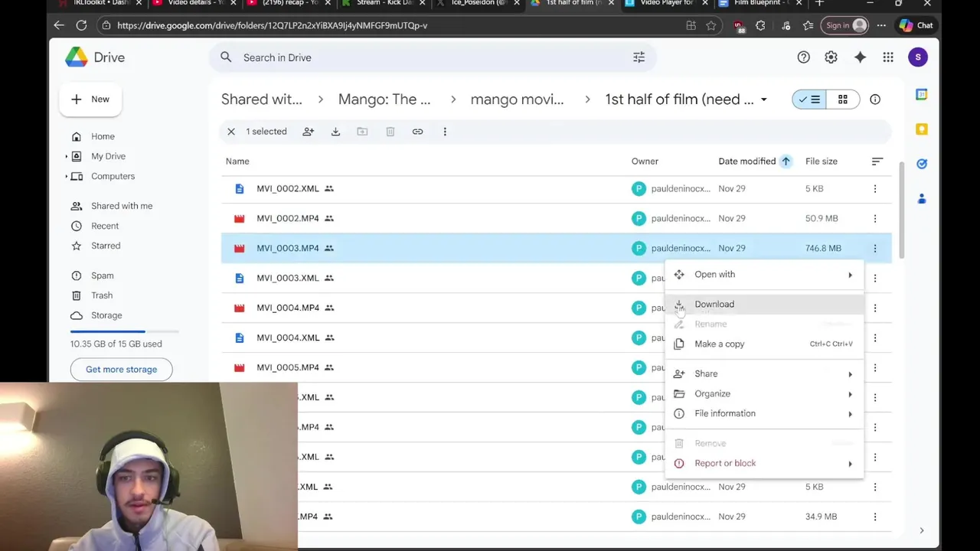The image size is (980, 551).
Task: Click the get link icon in toolbar
Action: coord(417,132)
